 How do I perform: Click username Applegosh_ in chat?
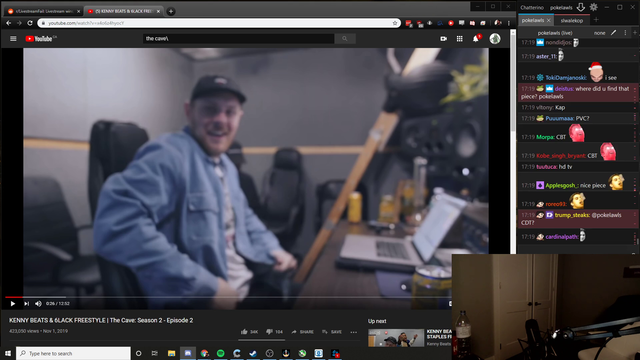562,185
